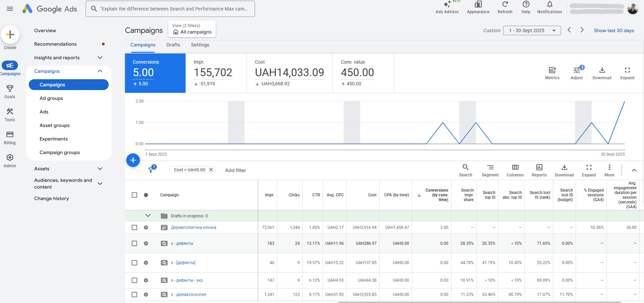The height and width of the screenshot is (303, 644).
Task: Click Show last 30 days link
Action: tap(614, 30)
